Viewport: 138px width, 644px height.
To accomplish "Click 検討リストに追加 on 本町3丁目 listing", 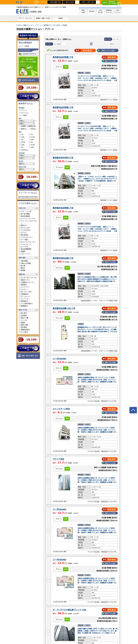I will click(110, 162).
